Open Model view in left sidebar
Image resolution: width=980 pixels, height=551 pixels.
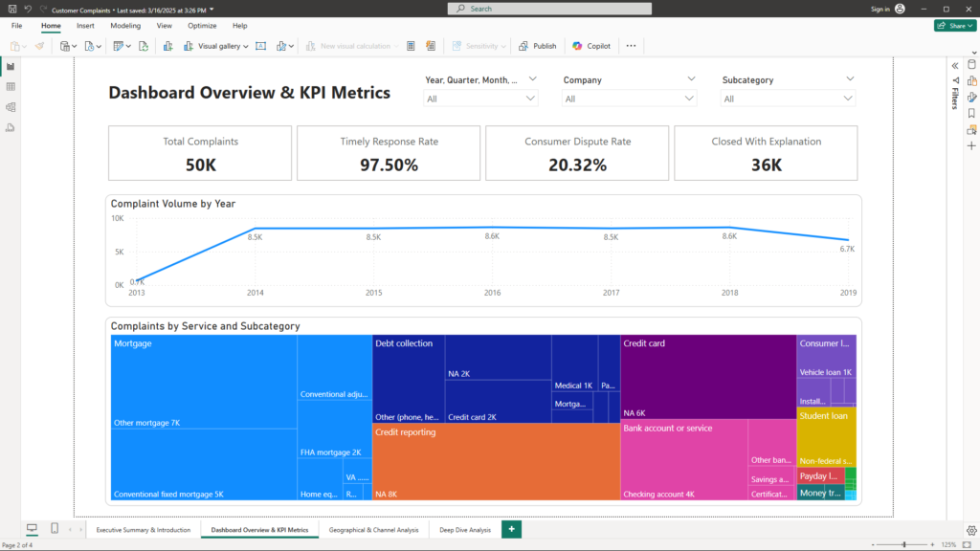pyautogui.click(x=11, y=106)
